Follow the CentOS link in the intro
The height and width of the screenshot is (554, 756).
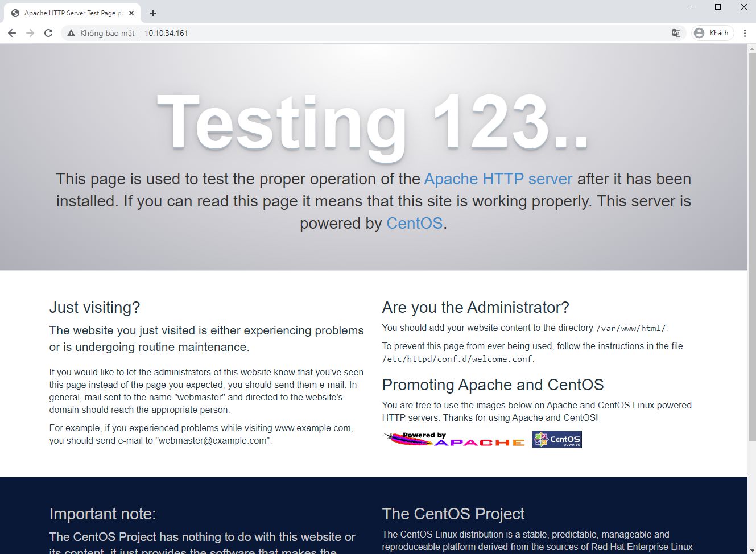click(x=414, y=223)
